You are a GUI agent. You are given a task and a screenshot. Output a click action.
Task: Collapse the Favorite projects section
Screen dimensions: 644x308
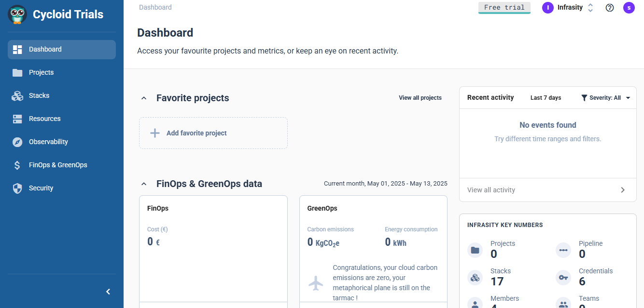tap(143, 97)
